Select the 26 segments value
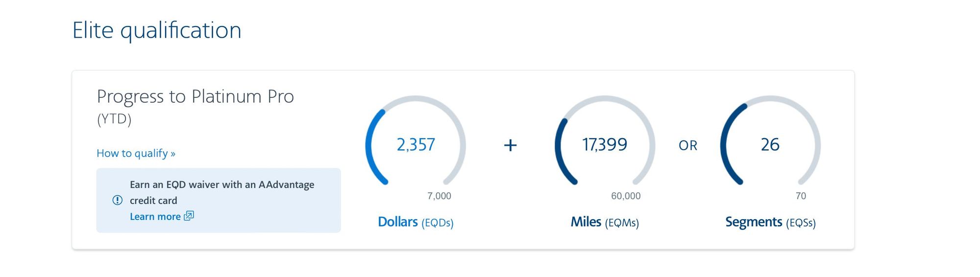Viewport: 980px width, 277px height. 770,145
